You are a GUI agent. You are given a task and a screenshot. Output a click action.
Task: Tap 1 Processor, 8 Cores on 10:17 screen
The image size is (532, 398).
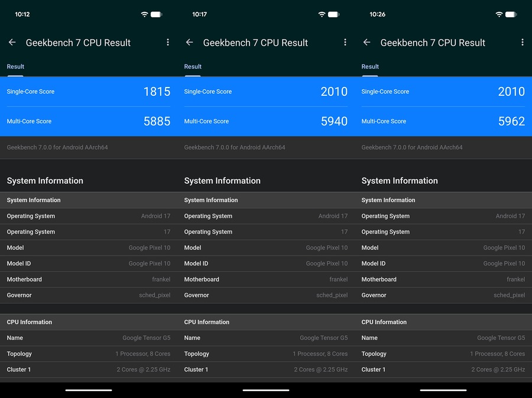pos(320,354)
